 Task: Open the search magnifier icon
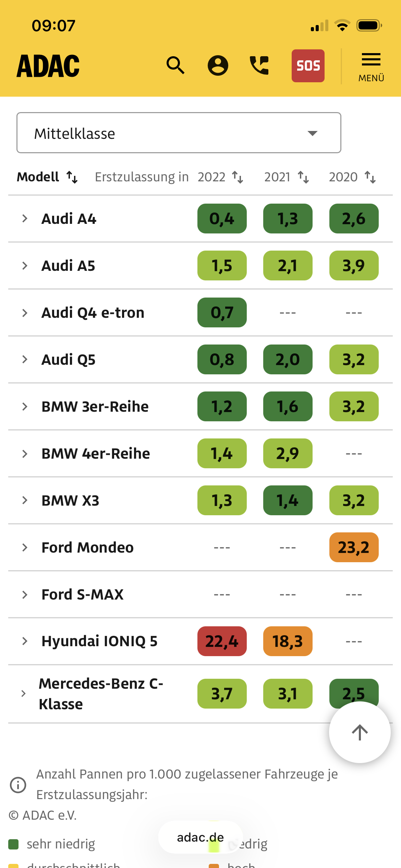pyautogui.click(x=175, y=65)
